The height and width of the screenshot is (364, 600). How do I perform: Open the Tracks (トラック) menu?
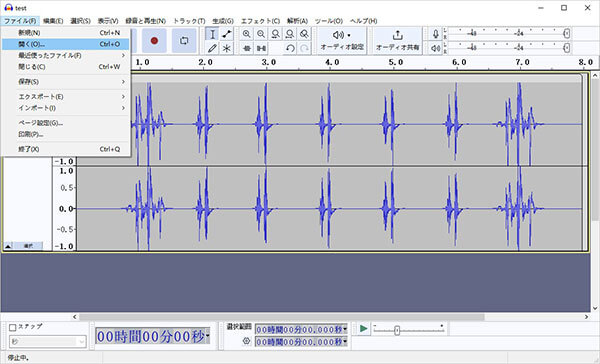(x=189, y=21)
